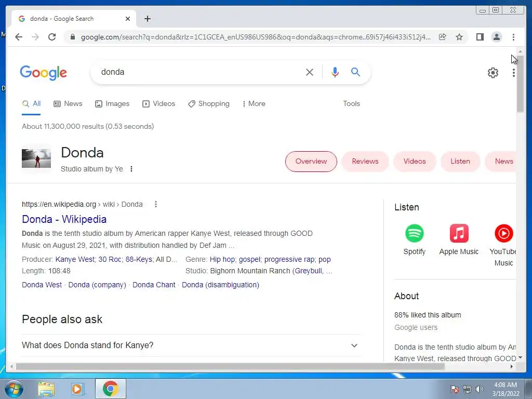532x399 pixels.
Task: Follow the progressive rap genre link
Action: tap(289, 260)
